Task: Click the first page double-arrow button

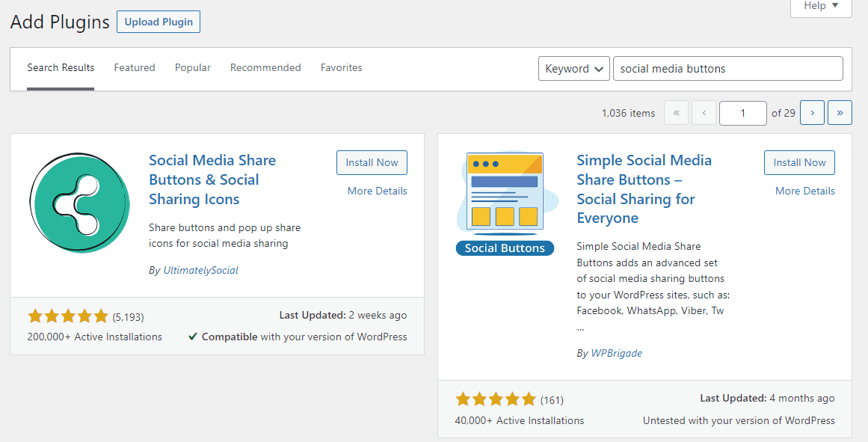Action: 676,112
